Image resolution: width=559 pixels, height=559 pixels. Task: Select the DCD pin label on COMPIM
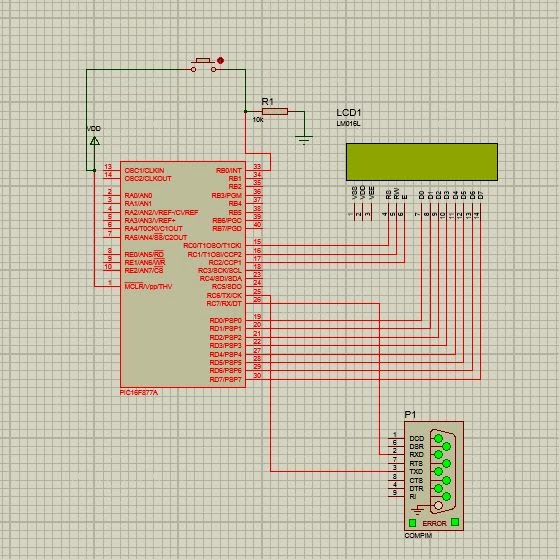417,439
